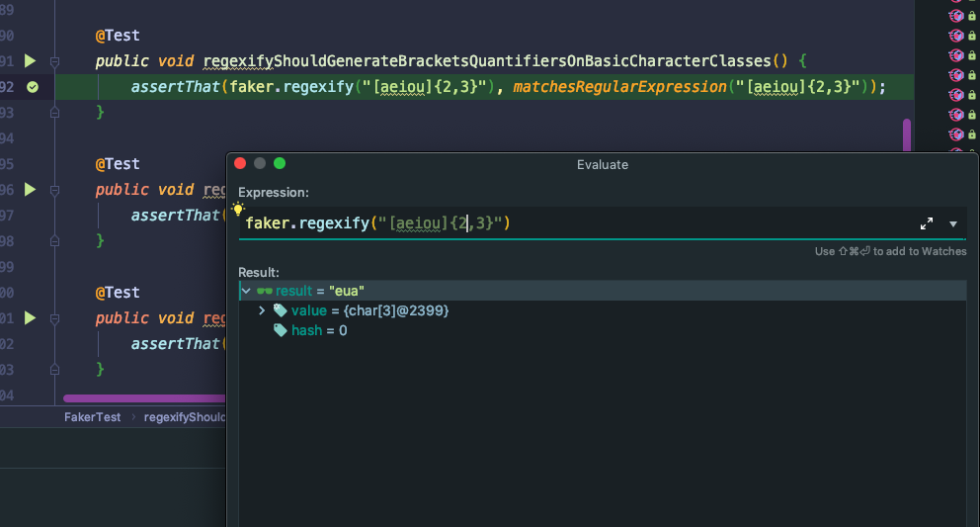The image size is (980, 527).
Task: Click the yellow lightbulb intention icon
Action: point(238,210)
